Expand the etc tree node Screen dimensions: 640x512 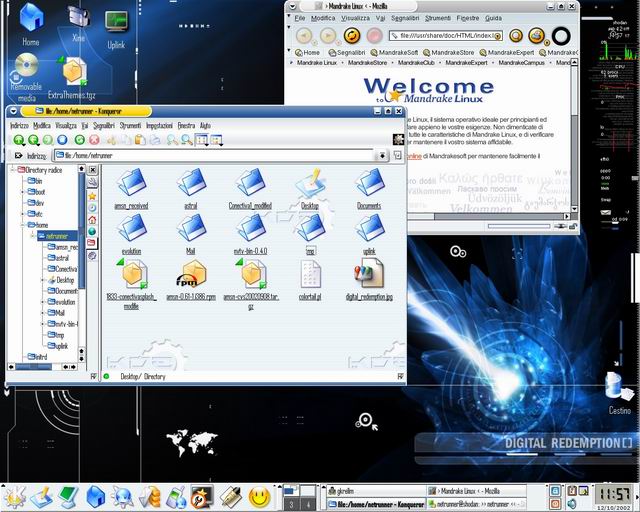click(23, 214)
